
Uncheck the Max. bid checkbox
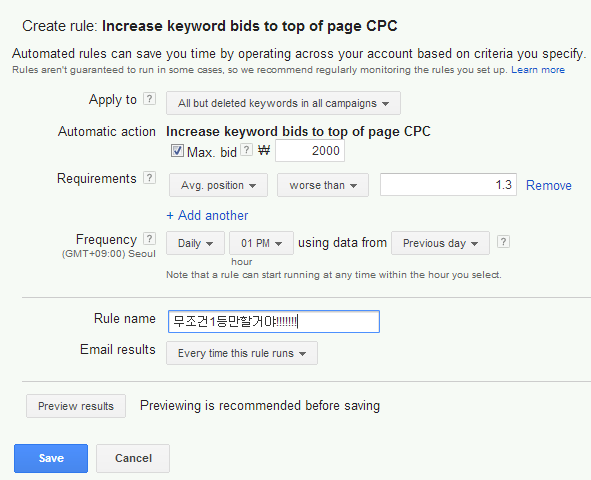point(177,151)
